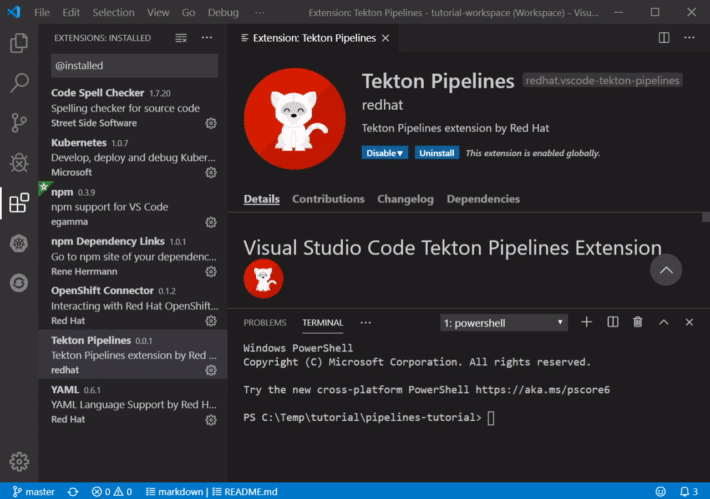Click the editor vertical scrollbar thumb

(705, 217)
